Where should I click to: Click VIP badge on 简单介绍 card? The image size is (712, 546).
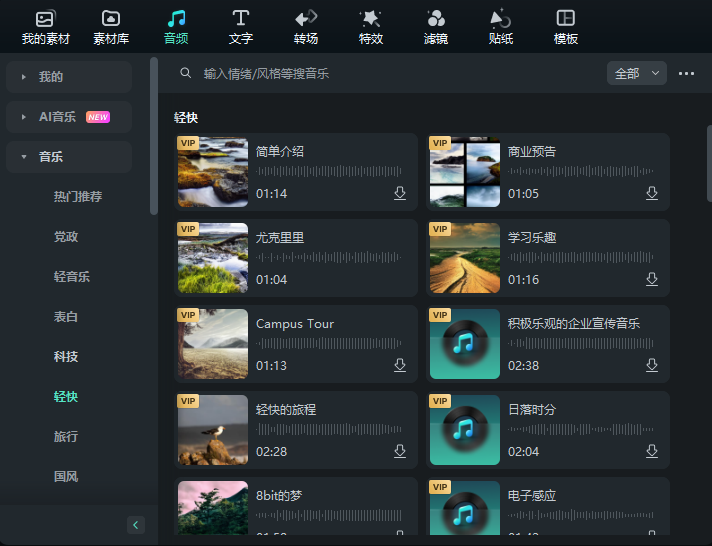click(188, 143)
